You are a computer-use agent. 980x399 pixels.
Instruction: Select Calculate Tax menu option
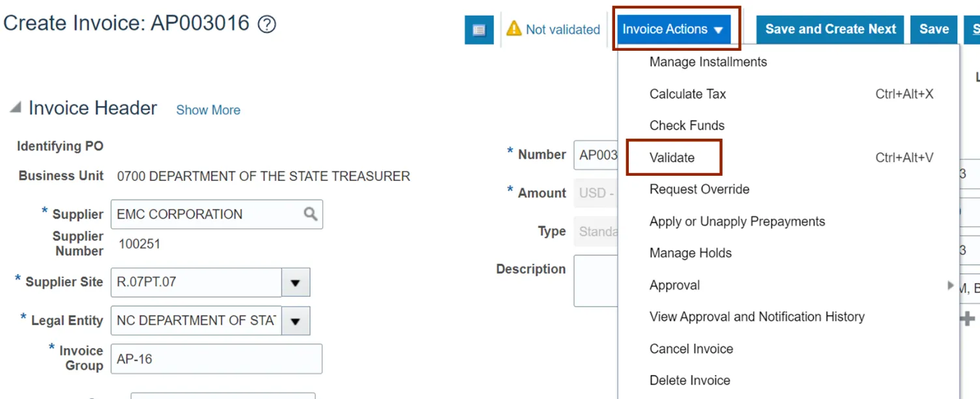[x=687, y=94]
